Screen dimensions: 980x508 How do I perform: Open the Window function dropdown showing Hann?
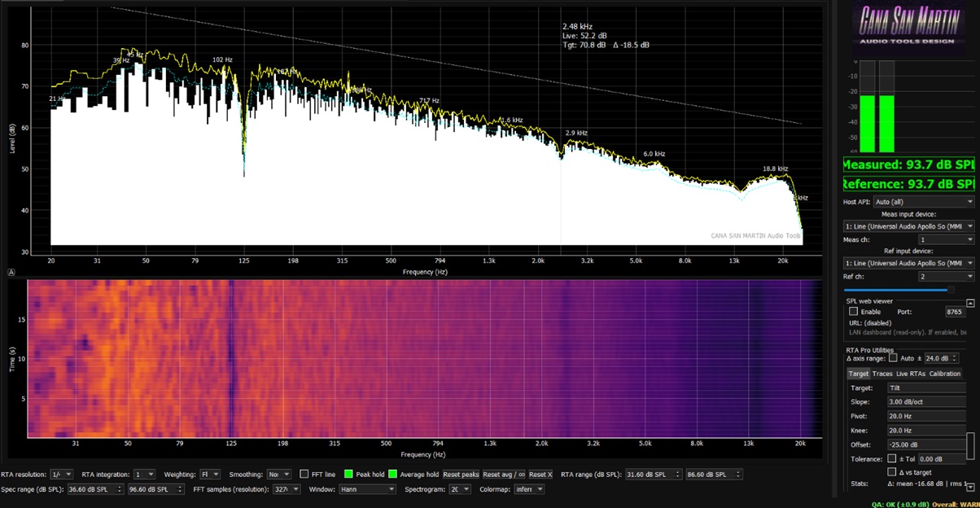tap(367, 489)
